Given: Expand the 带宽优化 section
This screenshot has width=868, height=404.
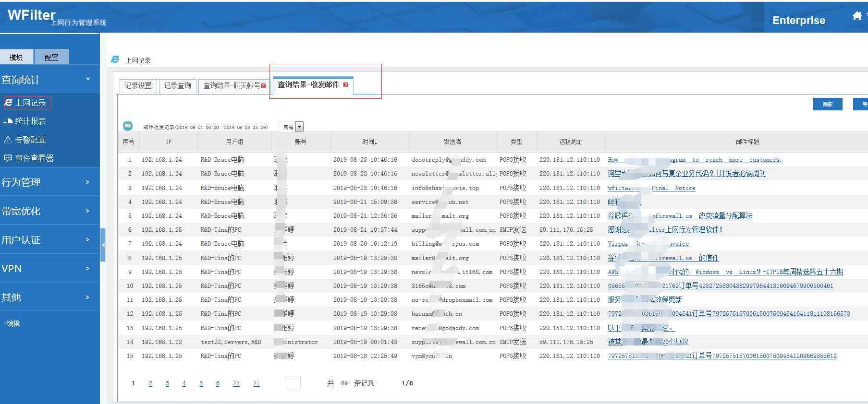Looking at the screenshot, I should [49, 211].
